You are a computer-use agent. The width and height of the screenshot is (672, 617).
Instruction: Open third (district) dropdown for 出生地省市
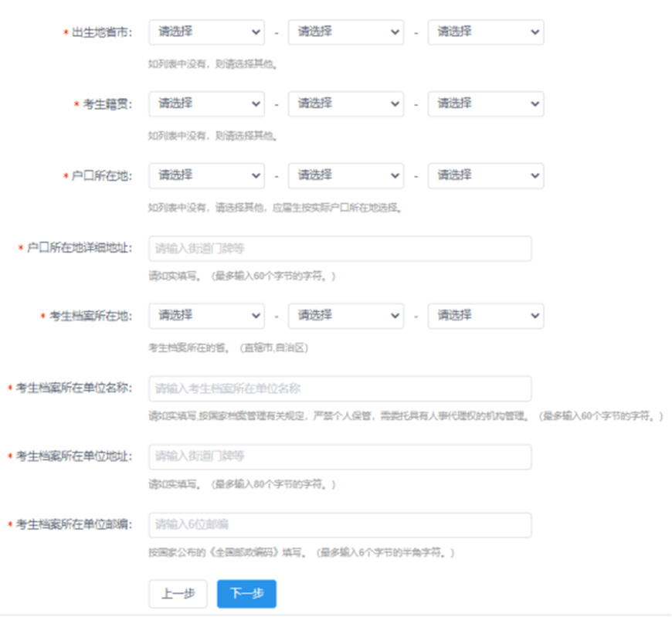tap(486, 32)
